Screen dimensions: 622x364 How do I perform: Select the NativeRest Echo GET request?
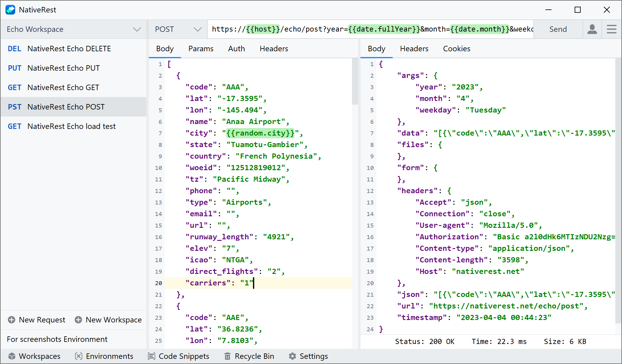coord(63,87)
